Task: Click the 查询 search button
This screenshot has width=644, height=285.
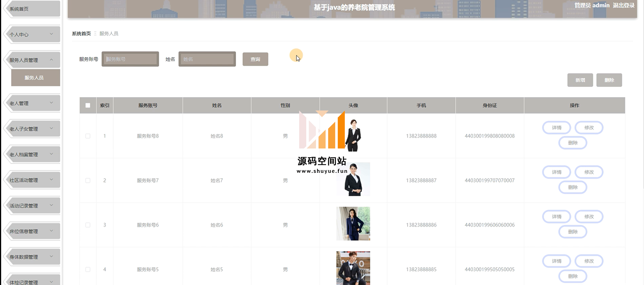Action: point(255,59)
